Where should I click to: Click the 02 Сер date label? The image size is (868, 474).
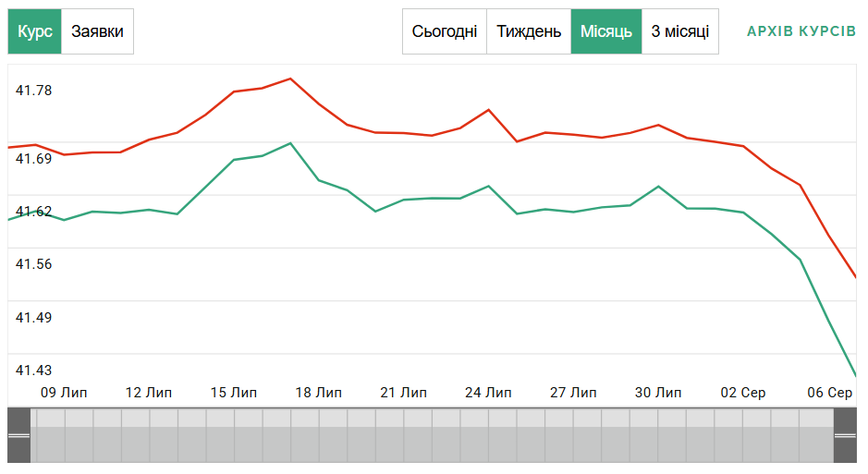pyautogui.click(x=743, y=393)
